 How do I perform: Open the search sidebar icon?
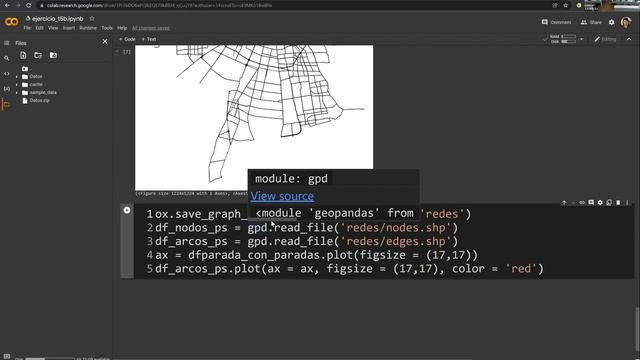pos(7,58)
